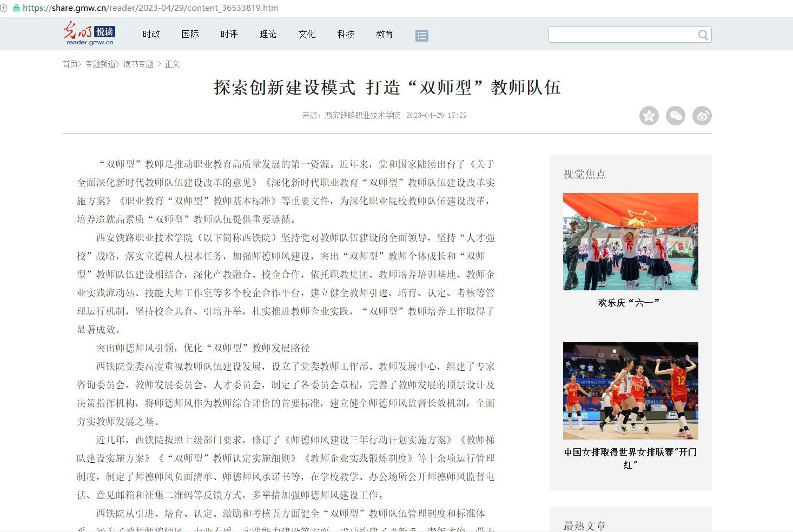
Task: Open the 文化 section
Action: click(307, 34)
